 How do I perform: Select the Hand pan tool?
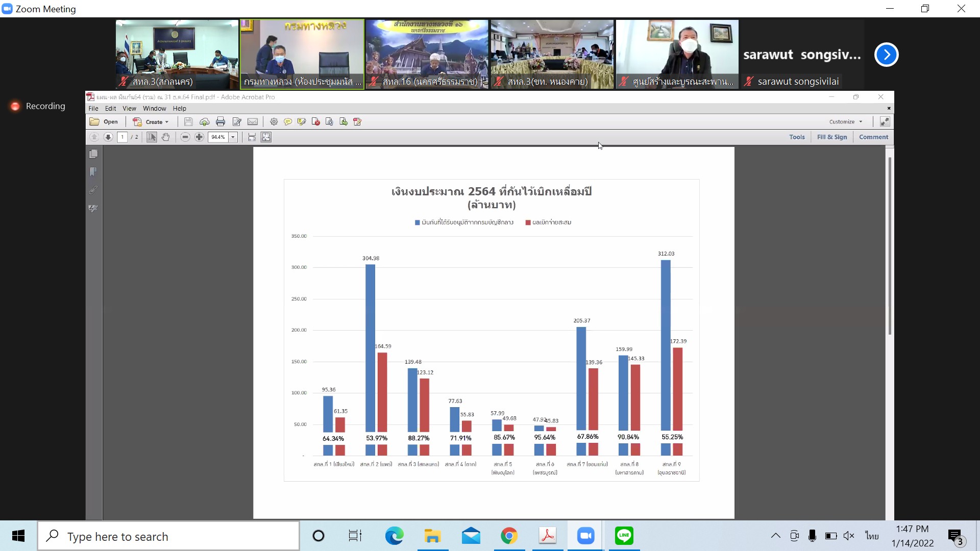click(x=165, y=137)
